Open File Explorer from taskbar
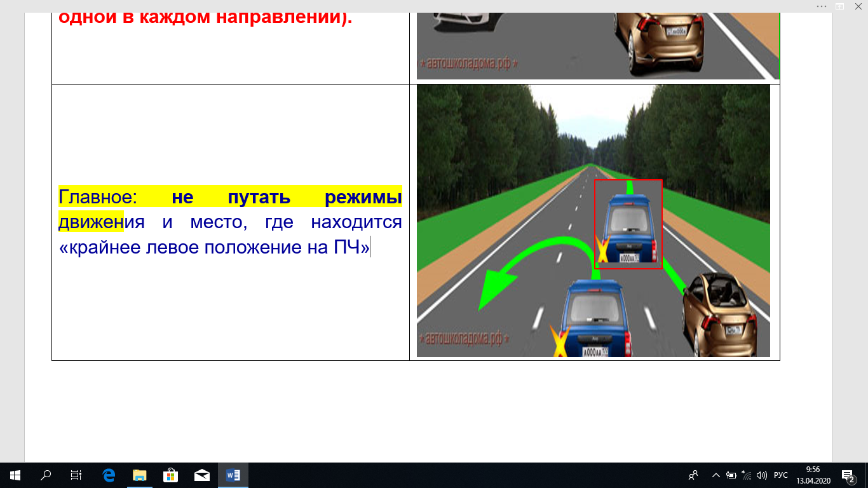Screen dimensions: 868x488 [140, 475]
